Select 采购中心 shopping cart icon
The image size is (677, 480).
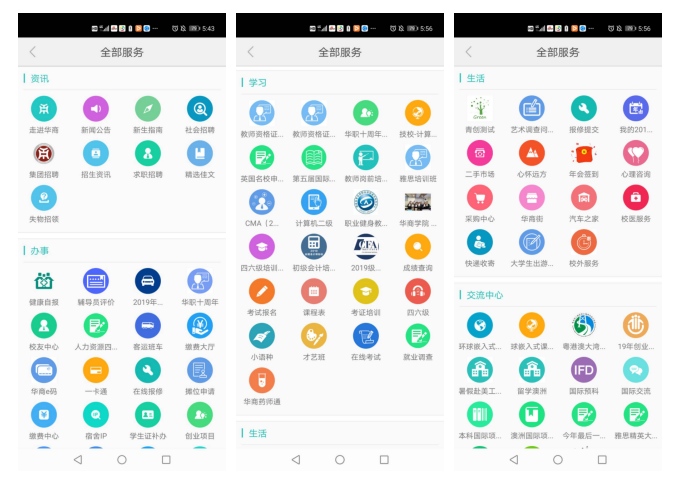pyautogui.click(x=480, y=198)
